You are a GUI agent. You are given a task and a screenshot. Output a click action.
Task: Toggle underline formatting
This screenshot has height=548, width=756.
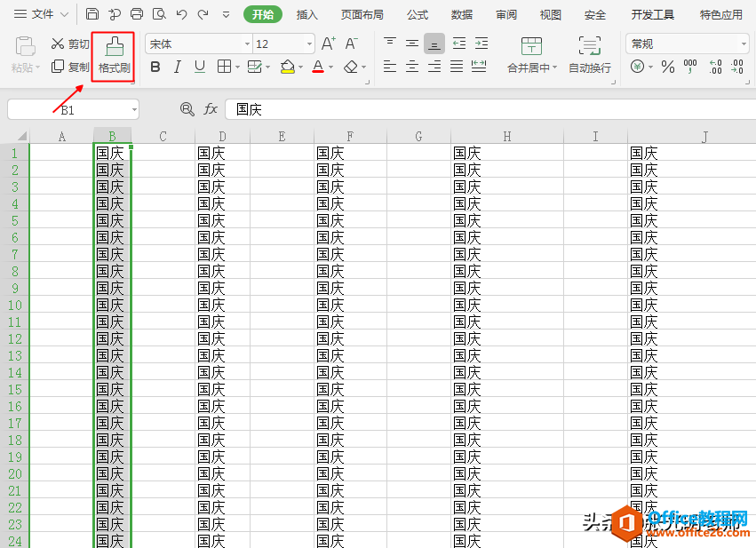click(199, 67)
